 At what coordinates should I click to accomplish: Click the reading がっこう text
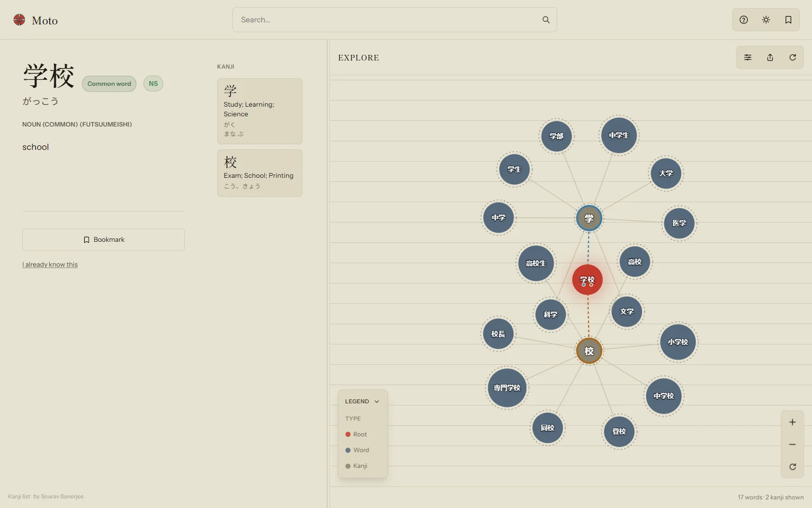pyautogui.click(x=41, y=101)
